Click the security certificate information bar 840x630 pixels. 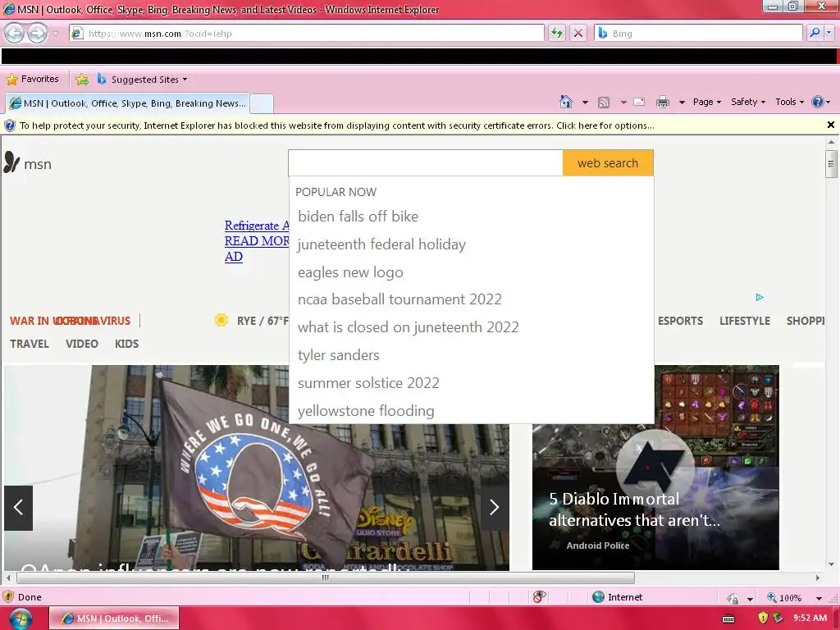pyautogui.click(x=413, y=126)
